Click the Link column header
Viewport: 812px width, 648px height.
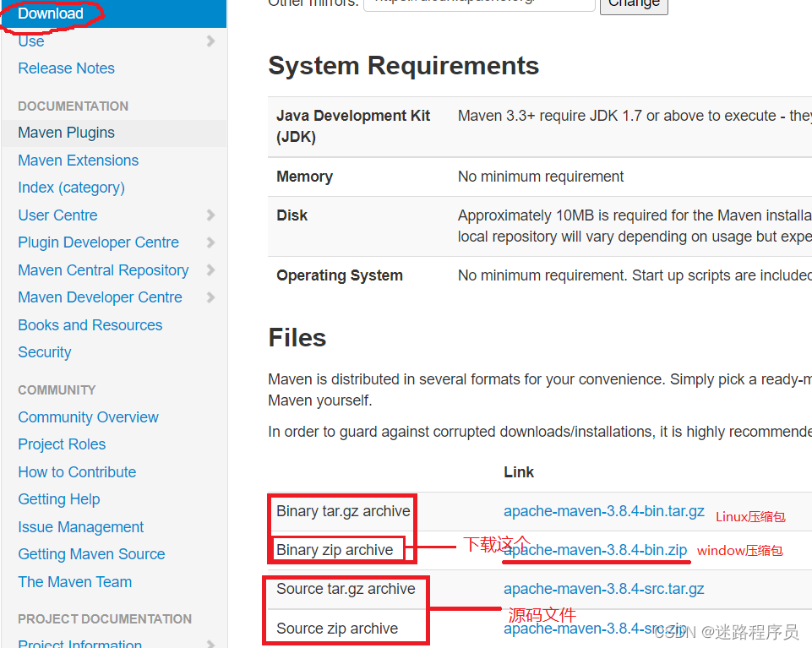[x=519, y=472]
